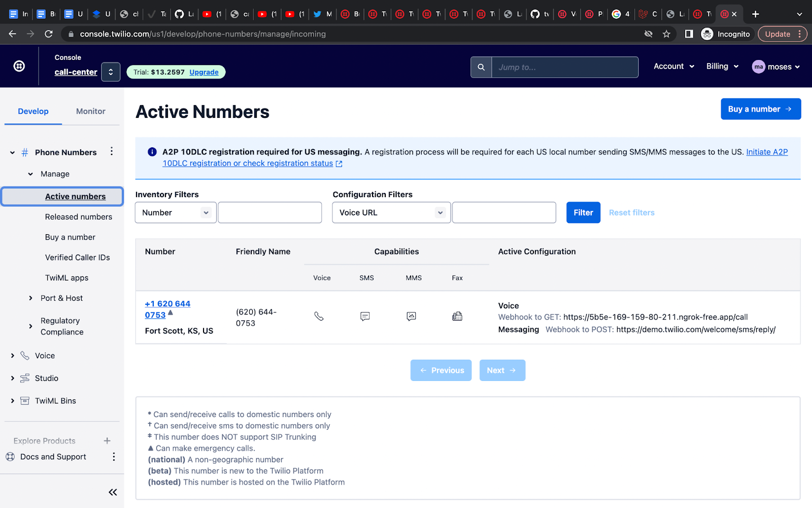812x508 pixels.
Task: Click the Filter button
Action: 583,213
